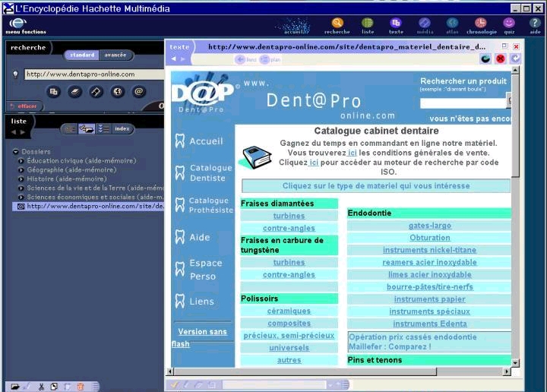
Task: Expand Sciences de la vie et de la Terre folder
Action: click(21, 188)
